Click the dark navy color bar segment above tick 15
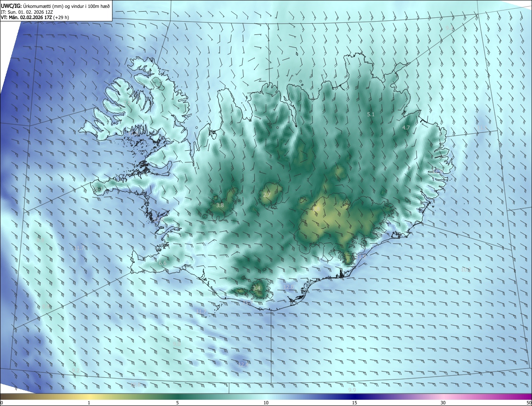This screenshot has height=406, width=532. pyautogui.click(x=355, y=396)
